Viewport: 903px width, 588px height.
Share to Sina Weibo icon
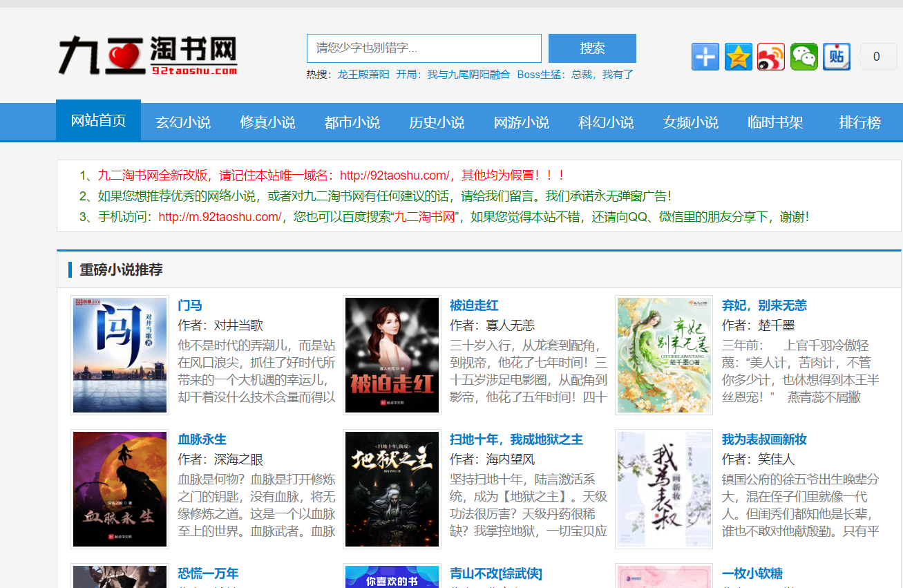(771, 57)
